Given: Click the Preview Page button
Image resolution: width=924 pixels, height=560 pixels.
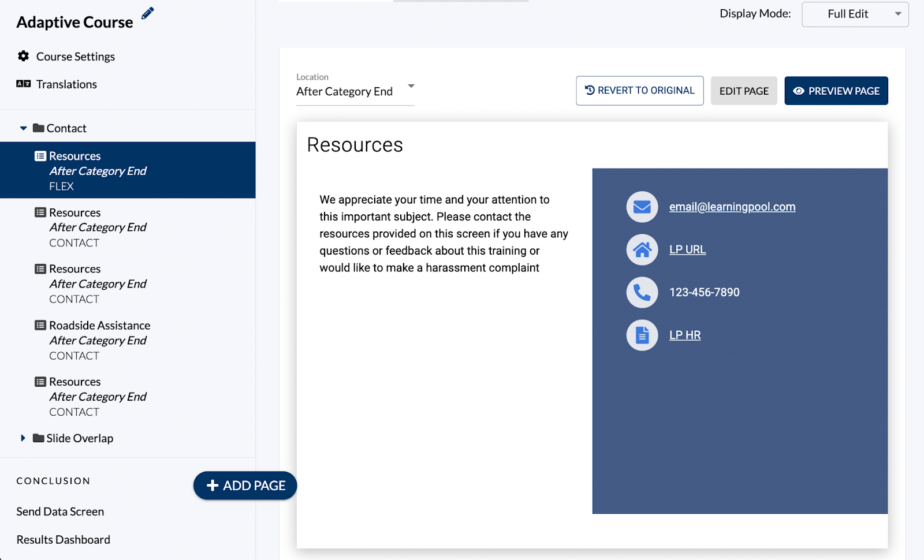Looking at the screenshot, I should (836, 91).
